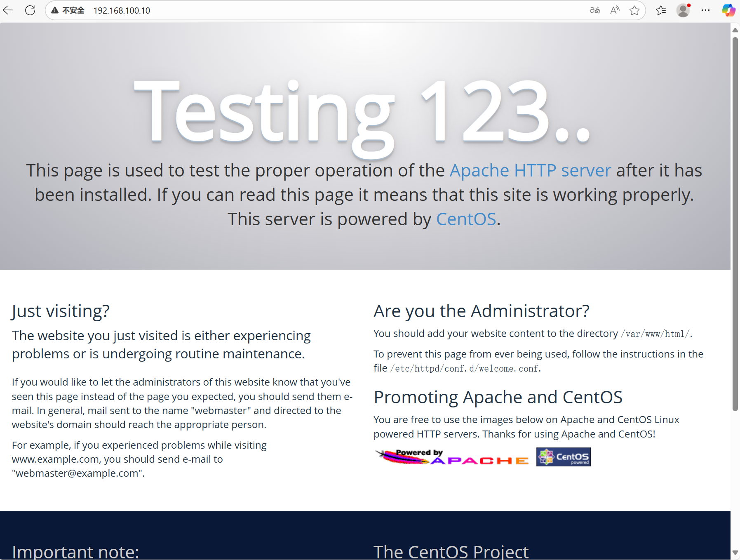740x560 pixels.
Task: Go back to the previous page
Action: pos(8,10)
